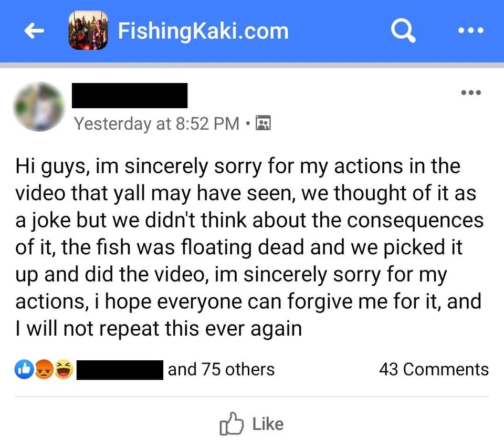This screenshot has width=504, height=448.
Task: Click the "Yesterday at 8:52 PM" timestamp
Action: click(x=156, y=123)
